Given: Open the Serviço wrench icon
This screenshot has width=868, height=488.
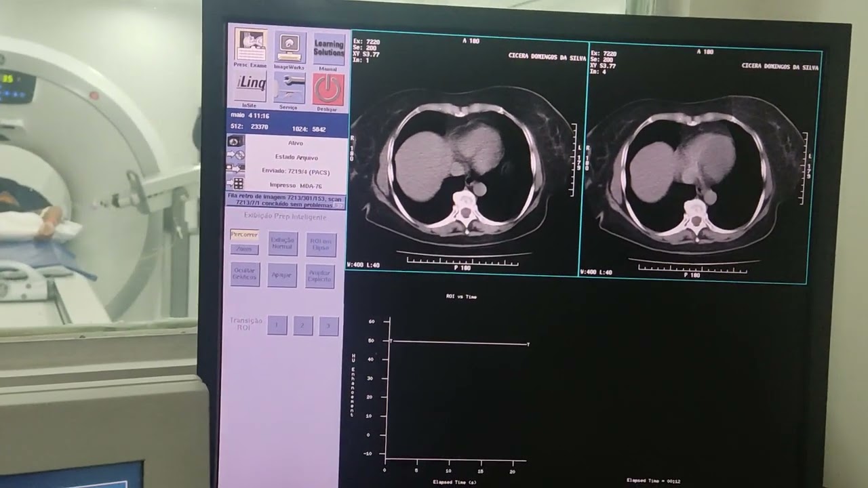Looking at the screenshot, I should (289, 88).
